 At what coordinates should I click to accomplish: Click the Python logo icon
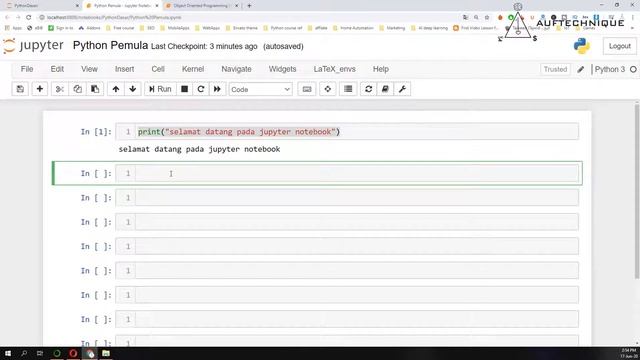pyautogui.click(x=581, y=46)
